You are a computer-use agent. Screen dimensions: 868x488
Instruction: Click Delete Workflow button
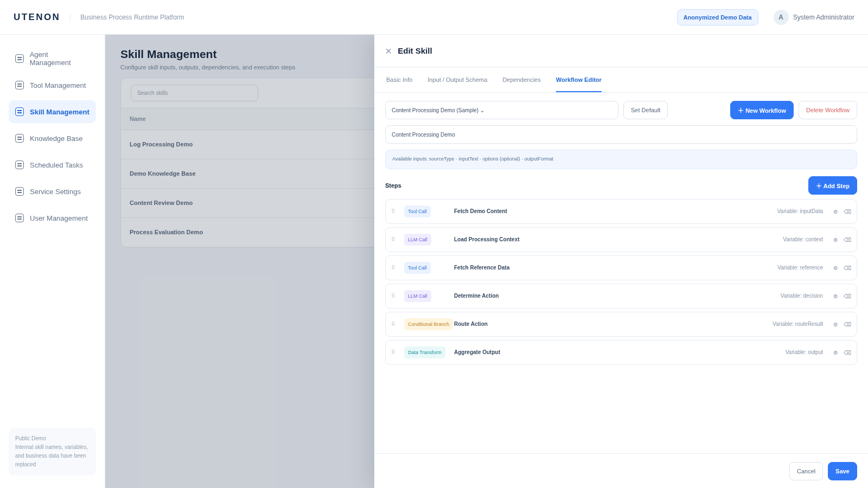(x=828, y=110)
